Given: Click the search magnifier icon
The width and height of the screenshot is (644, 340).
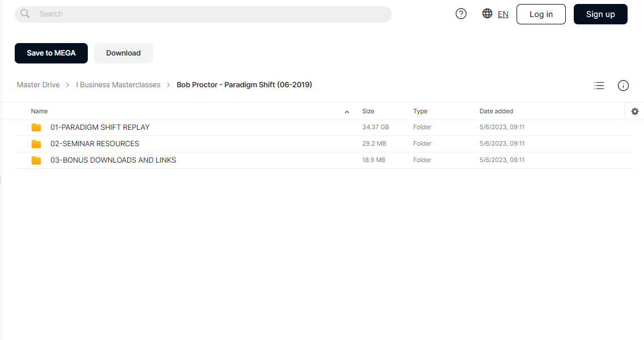Looking at the screenshot, I should [25, 14].
